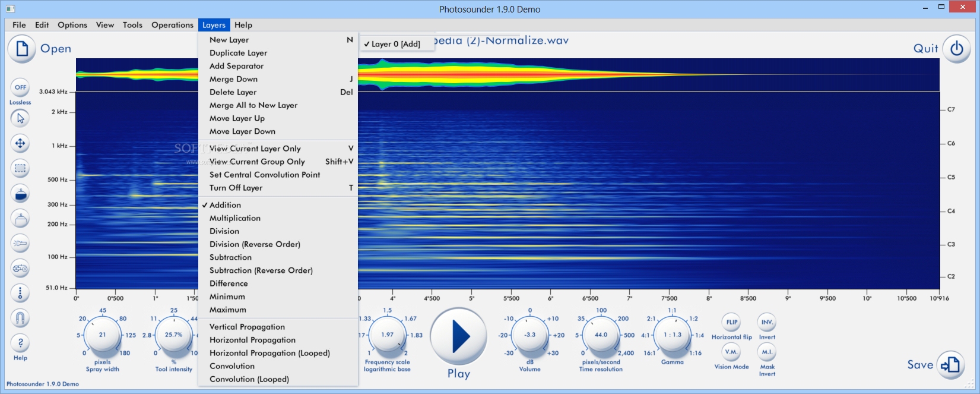Image resolution: width=980 pixels, height=394 pixels.
Task: Select the dashed rectangle selection tool
Action: click(20, 168)
